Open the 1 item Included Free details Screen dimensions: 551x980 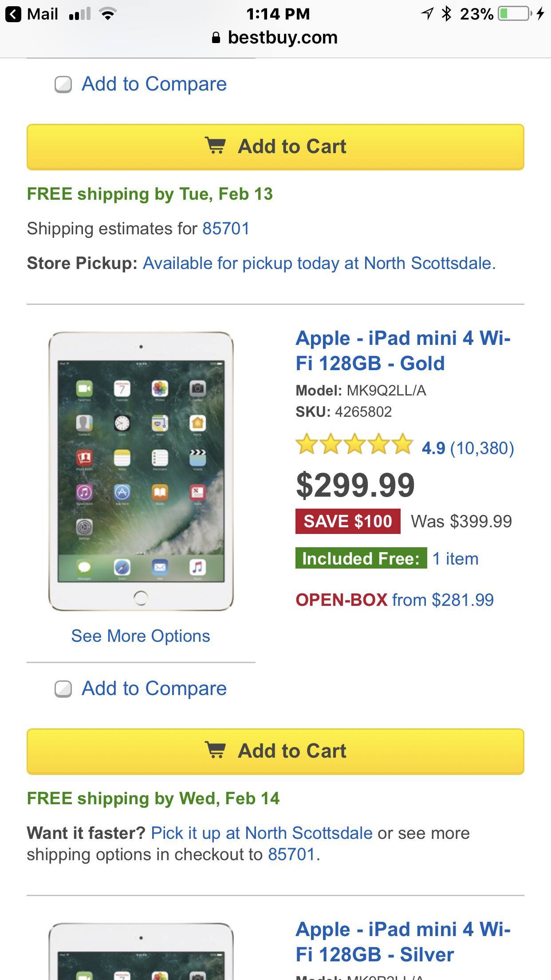455,559
